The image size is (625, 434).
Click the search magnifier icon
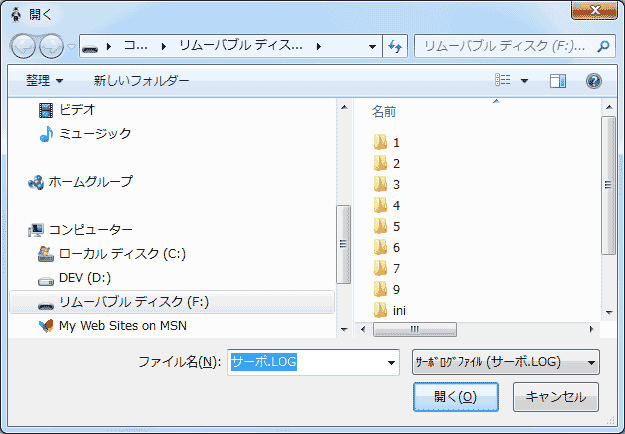[x=604, y=47]
